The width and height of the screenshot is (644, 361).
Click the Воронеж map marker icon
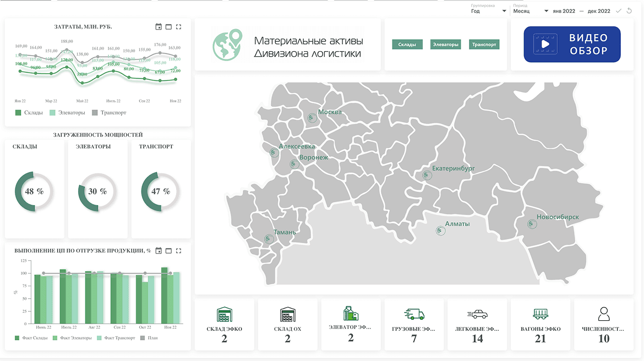[x=294, y=165]
